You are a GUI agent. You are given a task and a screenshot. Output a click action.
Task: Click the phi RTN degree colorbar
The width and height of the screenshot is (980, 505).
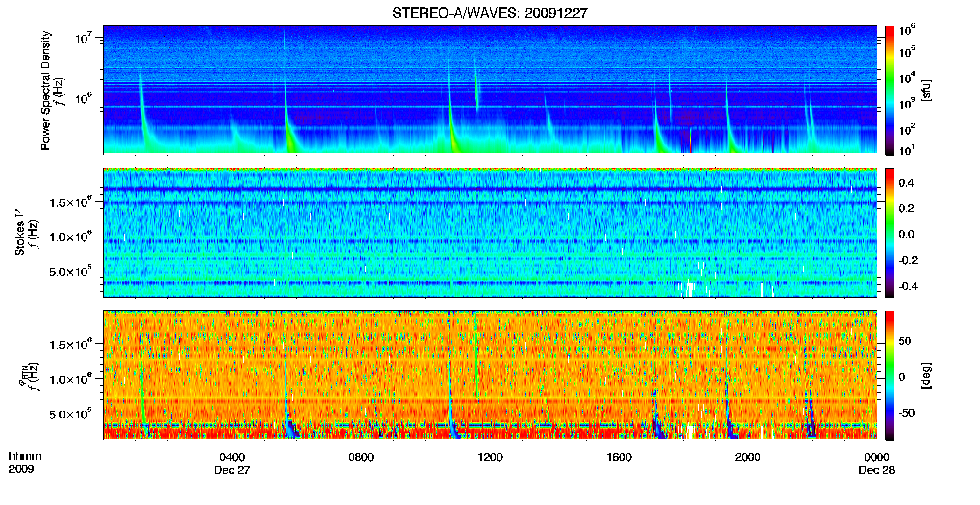point(890,375)
